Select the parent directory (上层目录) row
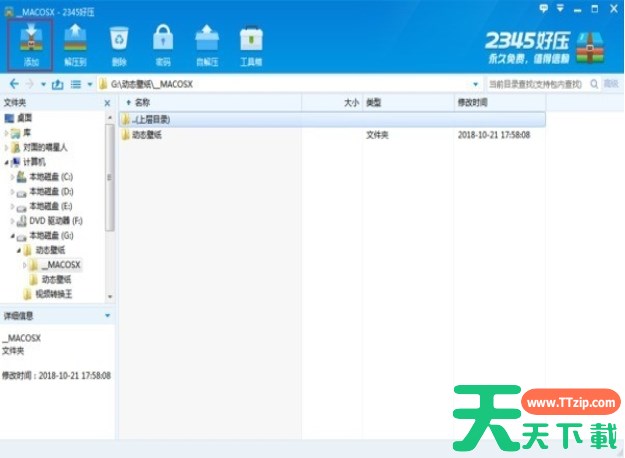 (332, 119)
